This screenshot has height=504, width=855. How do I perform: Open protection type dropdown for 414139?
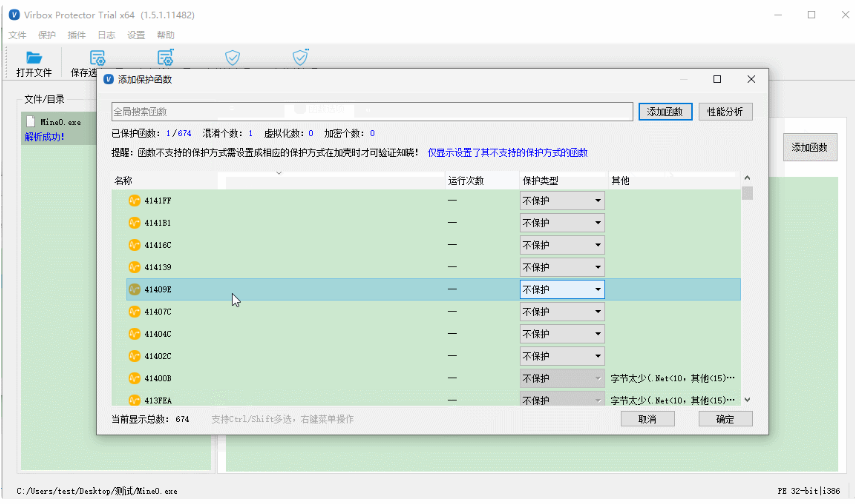[562, 267]
